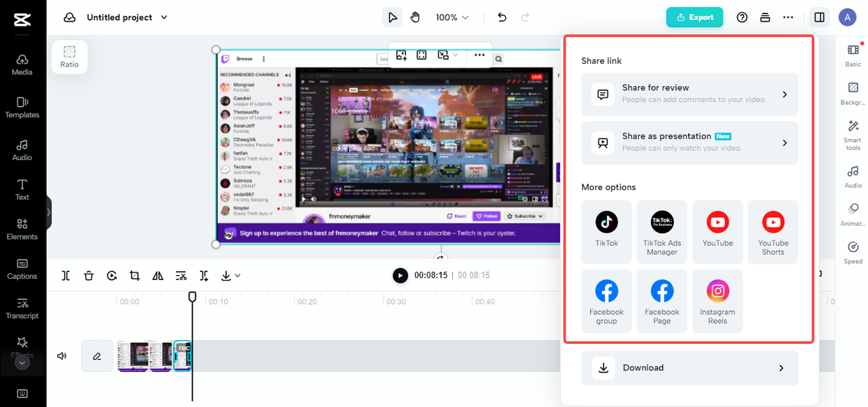Select the hand pan tool
Screen dimensions: 868x407
pyautogui.click(x=415, y=18)
